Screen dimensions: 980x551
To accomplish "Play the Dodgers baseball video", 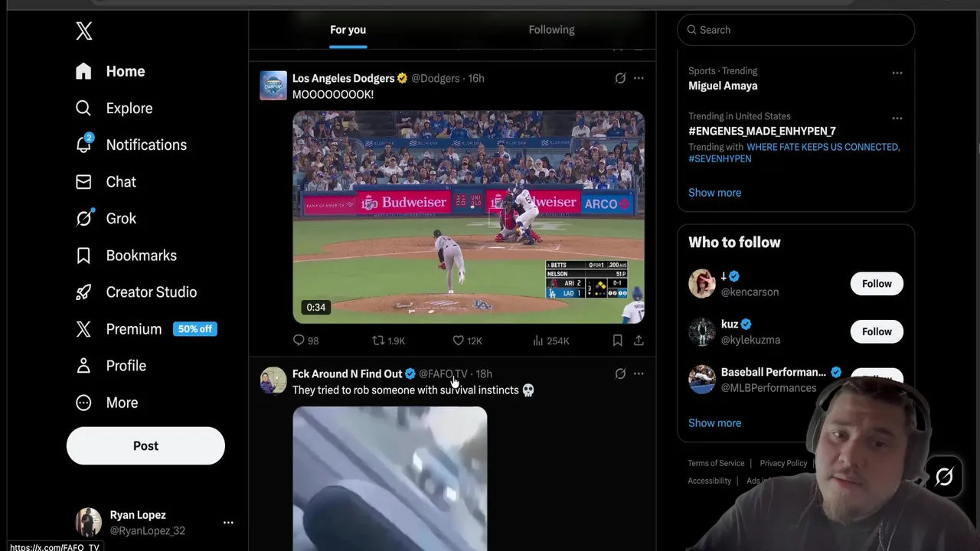I will (469, 217).
